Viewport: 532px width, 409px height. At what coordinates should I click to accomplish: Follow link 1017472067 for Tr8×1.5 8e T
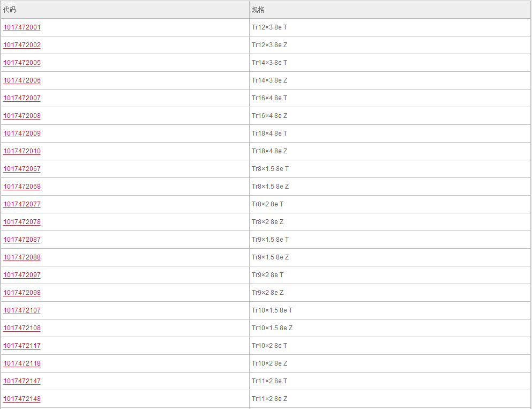tap(22, 169)
